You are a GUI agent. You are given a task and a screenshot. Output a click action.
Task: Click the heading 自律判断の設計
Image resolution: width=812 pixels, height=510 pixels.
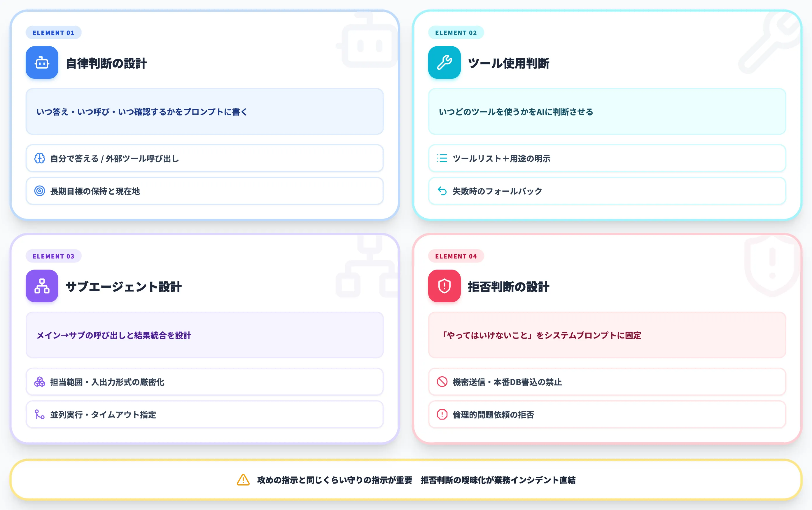coord(106,63)
